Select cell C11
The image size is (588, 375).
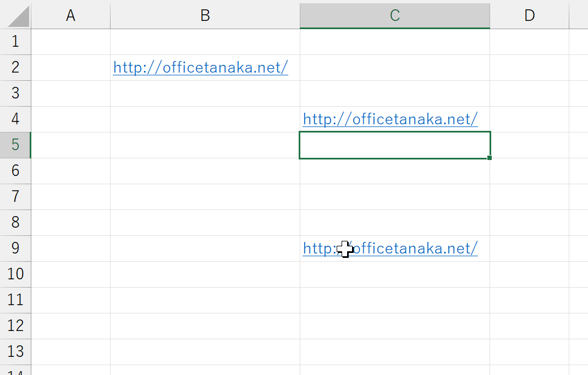[394, 300]
